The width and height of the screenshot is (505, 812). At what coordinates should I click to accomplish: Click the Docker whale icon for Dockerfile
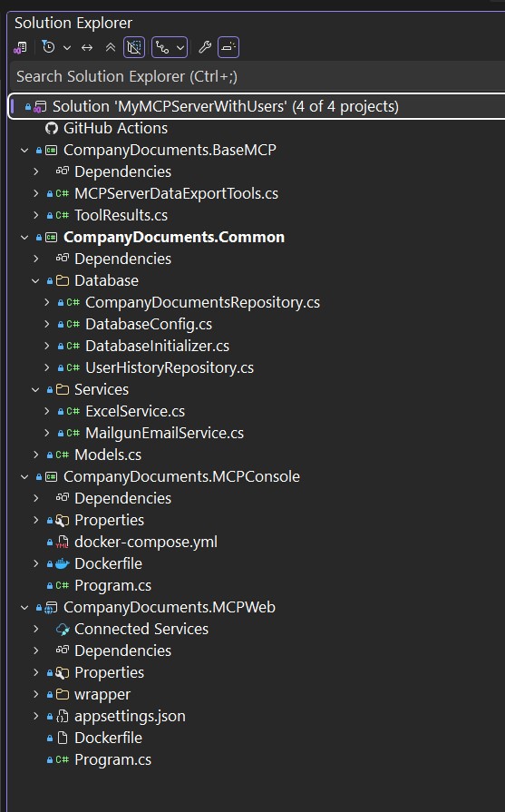click(x=62, y=563)
